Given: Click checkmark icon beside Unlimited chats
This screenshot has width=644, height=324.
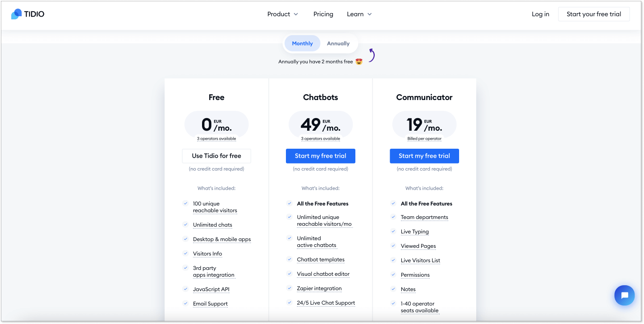Looking at the screenshot, I should [x=185, y=224].
